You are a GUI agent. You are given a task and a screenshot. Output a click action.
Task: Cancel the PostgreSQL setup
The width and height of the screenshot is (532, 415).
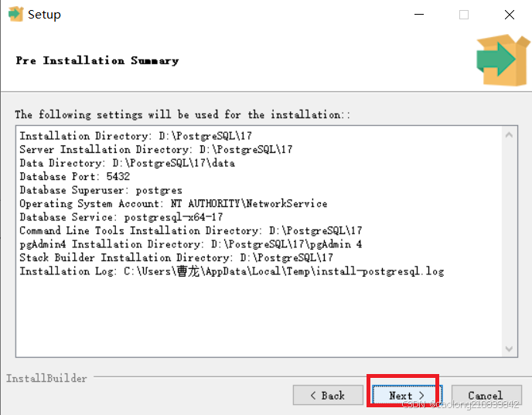486,396
